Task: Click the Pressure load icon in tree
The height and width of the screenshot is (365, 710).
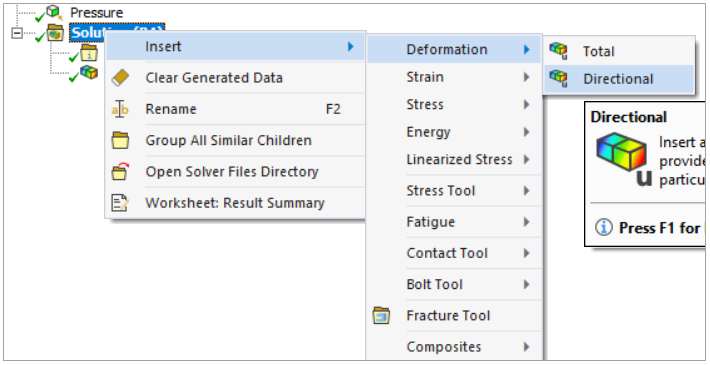Action: pos(55,13)
